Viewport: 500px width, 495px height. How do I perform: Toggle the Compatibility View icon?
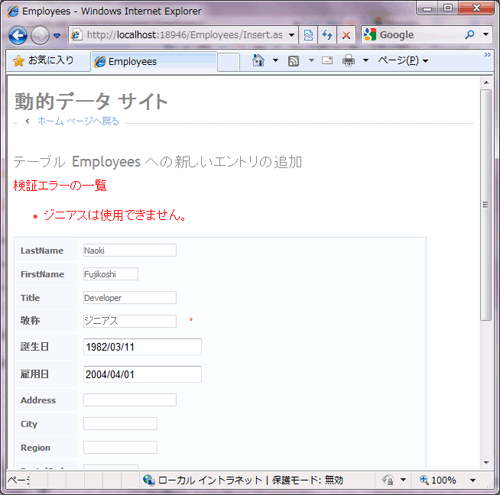coord(308,35)
